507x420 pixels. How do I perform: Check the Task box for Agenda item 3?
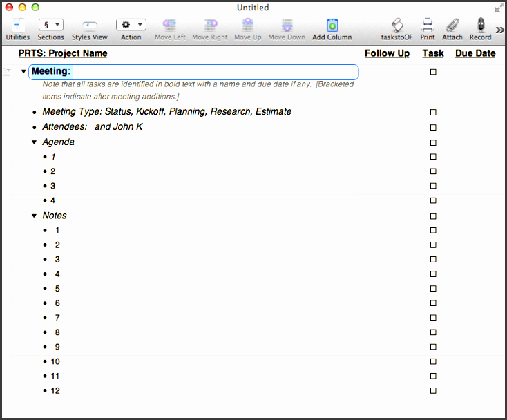[x=433, y=186]
